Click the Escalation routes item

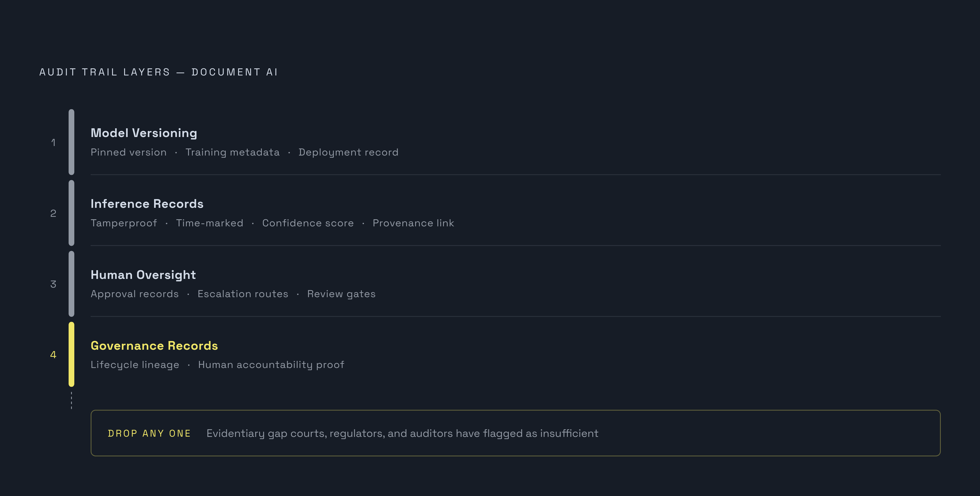(243, 294)
